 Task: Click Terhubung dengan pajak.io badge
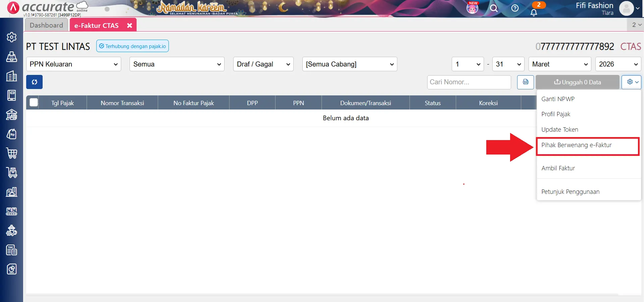(x=133, y=46)
